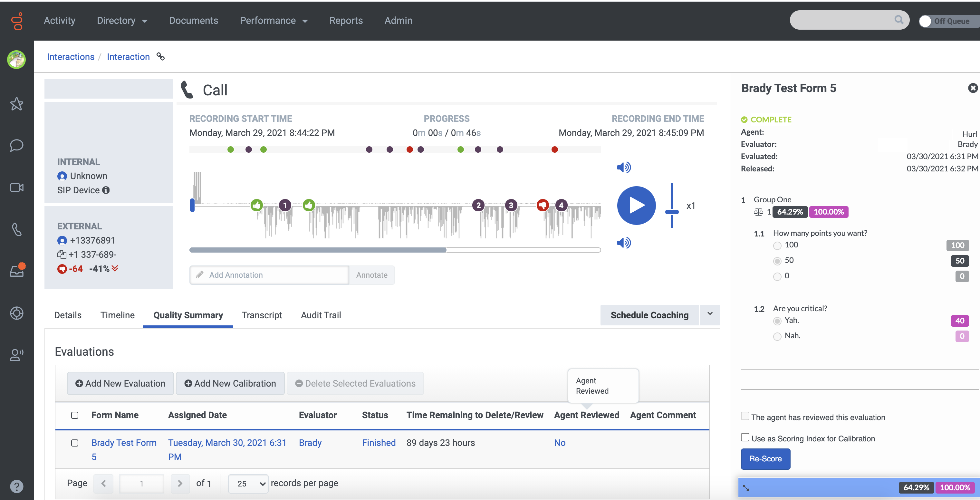Click the Re-Score button
Image resolution: width=980 pixels, height=500 pixels.
click(765, 459)
